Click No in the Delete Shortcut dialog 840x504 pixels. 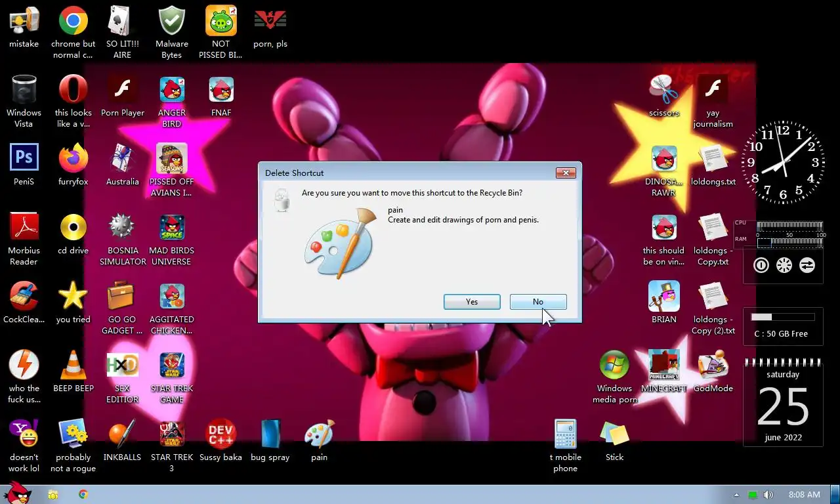[538, 302]
